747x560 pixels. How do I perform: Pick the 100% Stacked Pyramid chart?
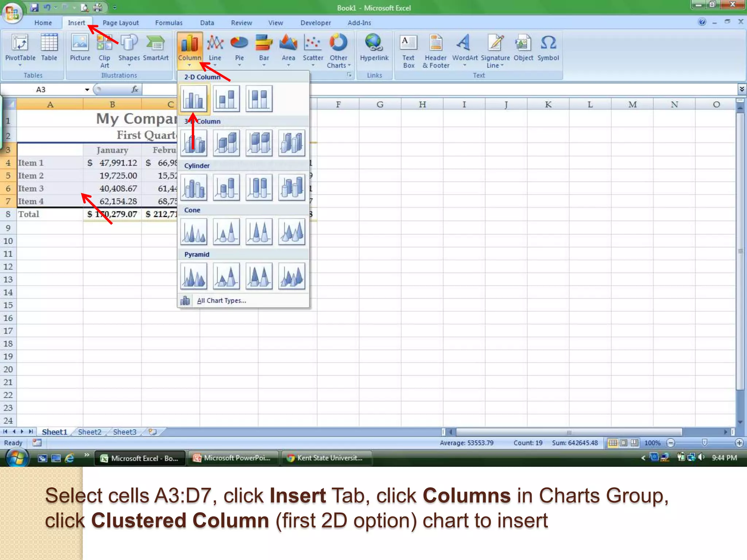coord(259,276)
